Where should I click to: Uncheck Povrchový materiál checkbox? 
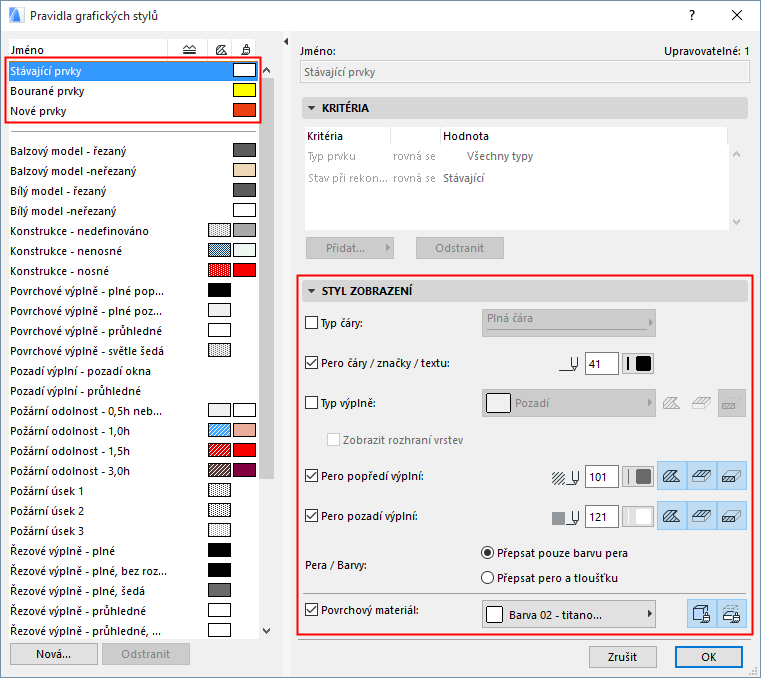(311, 610)
